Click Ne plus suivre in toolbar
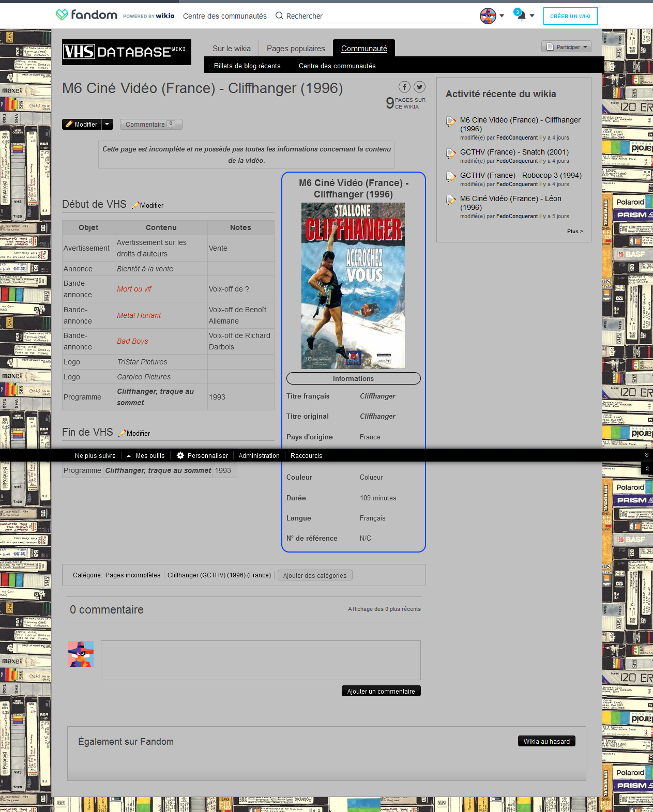Screen dimensions: 653x812 (95, 456)
